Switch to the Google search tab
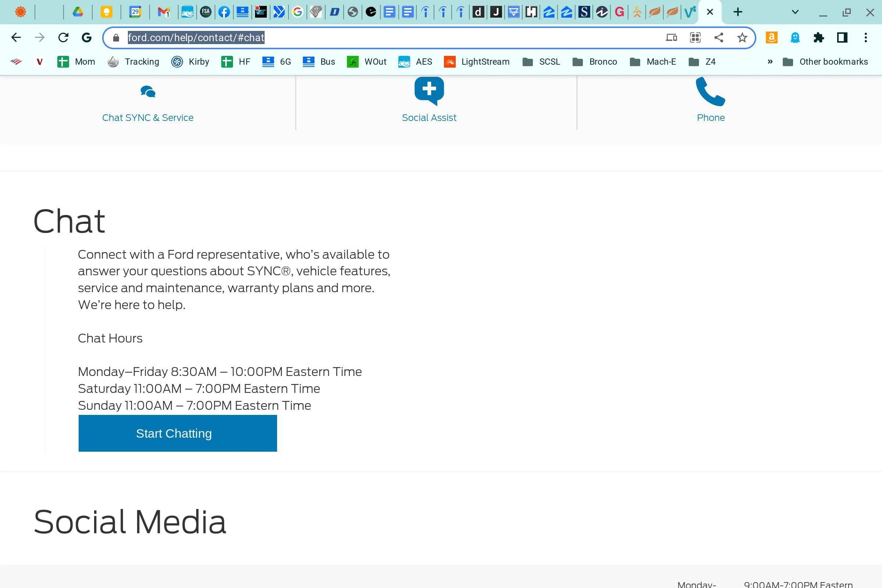 pos(297,12)
